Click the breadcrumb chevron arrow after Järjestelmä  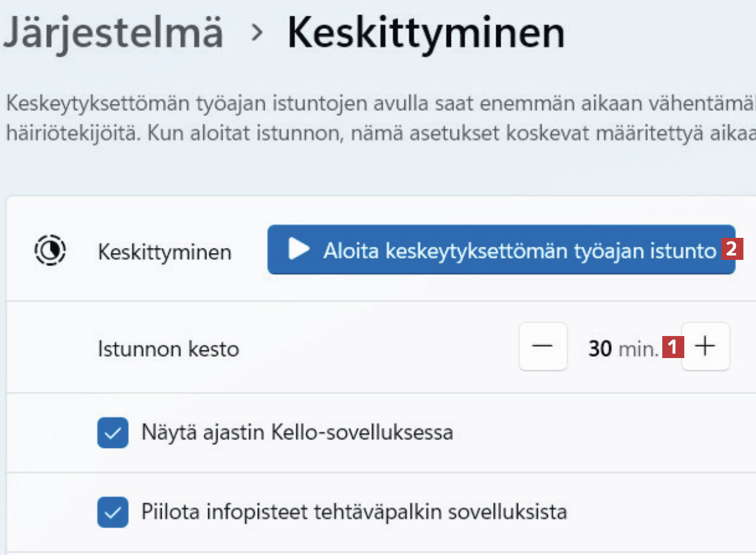pyautogui.click(x=255, y=33)
